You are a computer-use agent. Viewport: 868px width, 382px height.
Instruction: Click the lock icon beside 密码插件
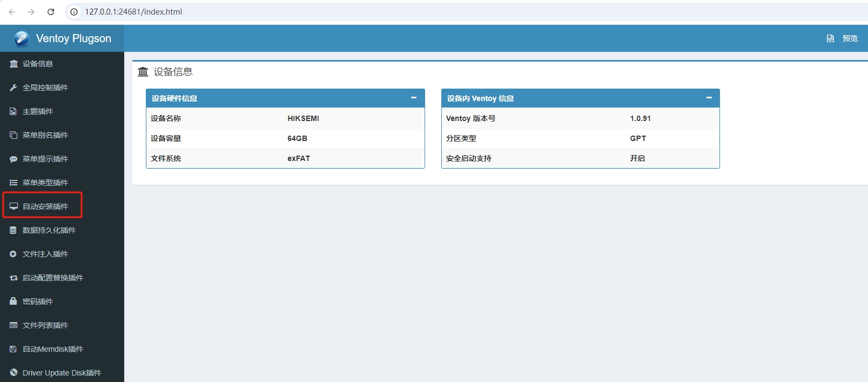click(x=14, y=301)
